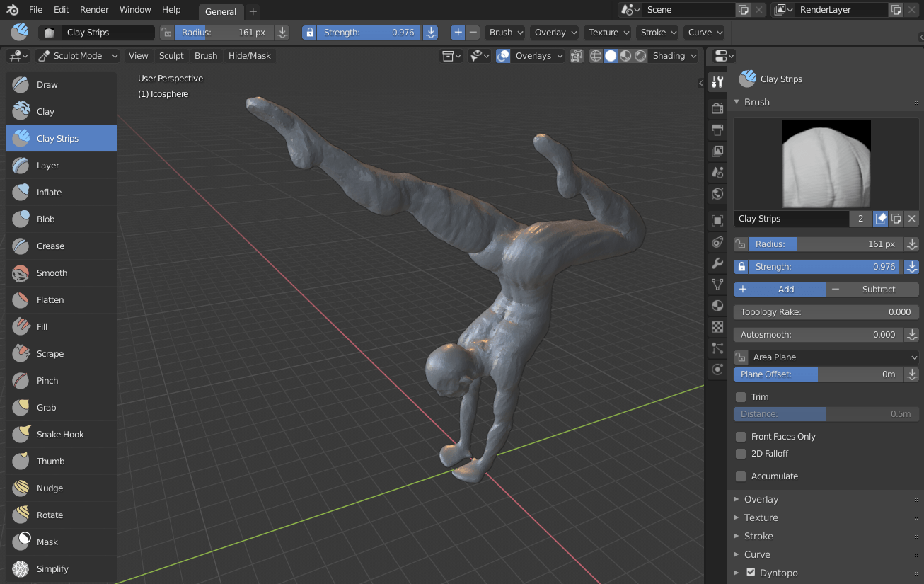Open the Area Plane dropdown
The height and width of the screenshot is (584, 924).
(833, 357)
